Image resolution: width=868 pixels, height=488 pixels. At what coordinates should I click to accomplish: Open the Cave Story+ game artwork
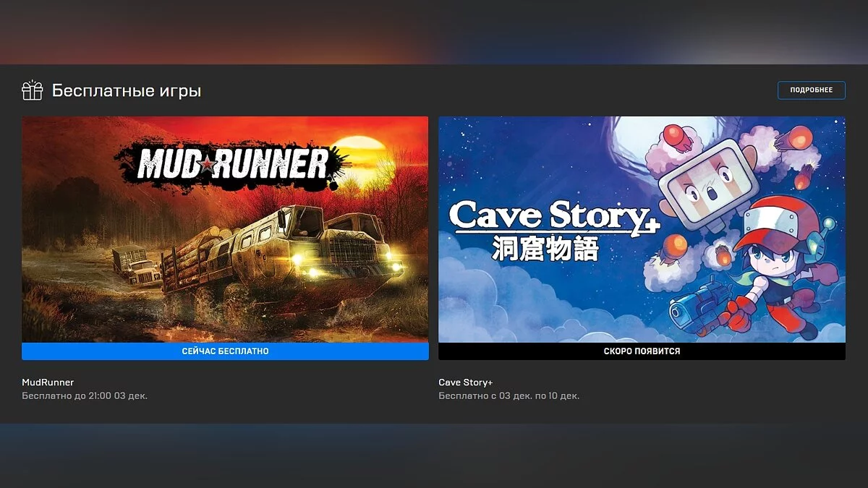pos(642,230)
